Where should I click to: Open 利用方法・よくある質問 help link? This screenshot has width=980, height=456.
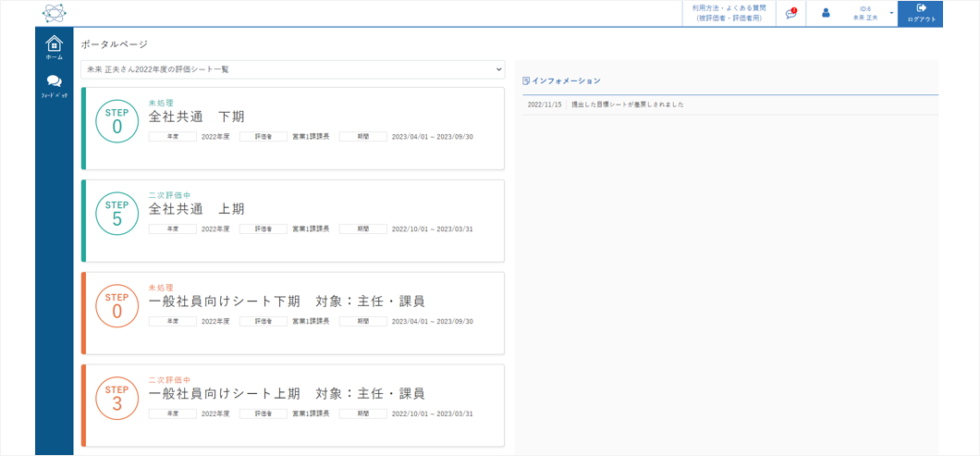click(x=729, y=13)
